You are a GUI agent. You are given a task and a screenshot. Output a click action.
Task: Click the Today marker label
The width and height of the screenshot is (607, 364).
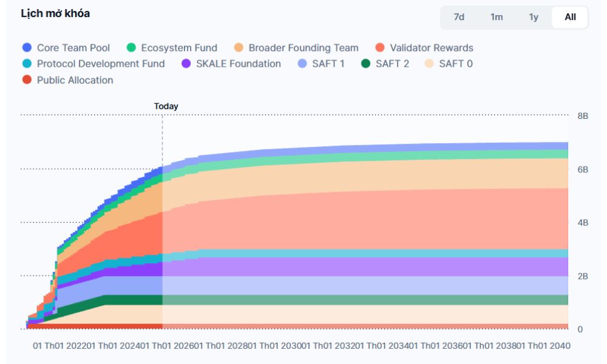point(166,106)
